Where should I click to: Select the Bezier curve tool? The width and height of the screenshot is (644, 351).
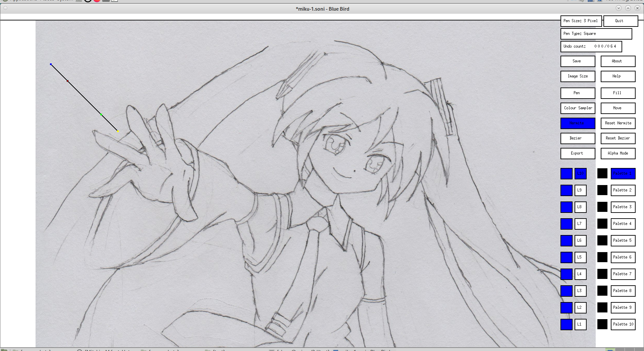pyautogui.click(x=578, y=138)
